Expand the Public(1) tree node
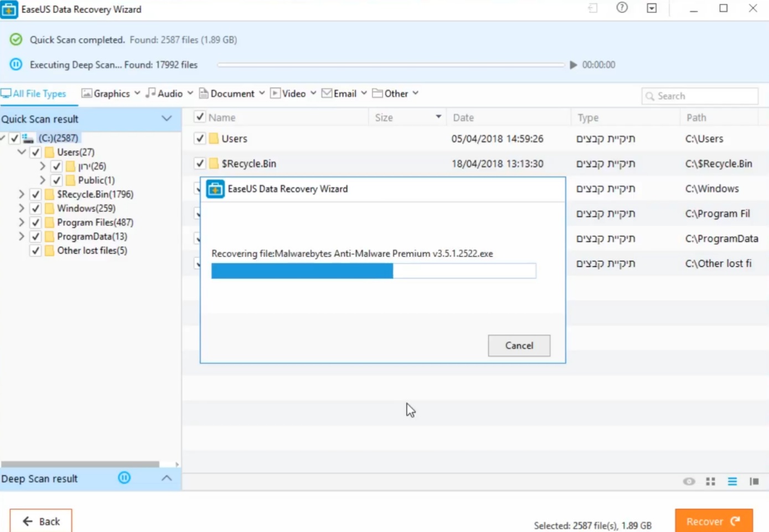Viewport: 769px width, 532px height. (43, 180)
